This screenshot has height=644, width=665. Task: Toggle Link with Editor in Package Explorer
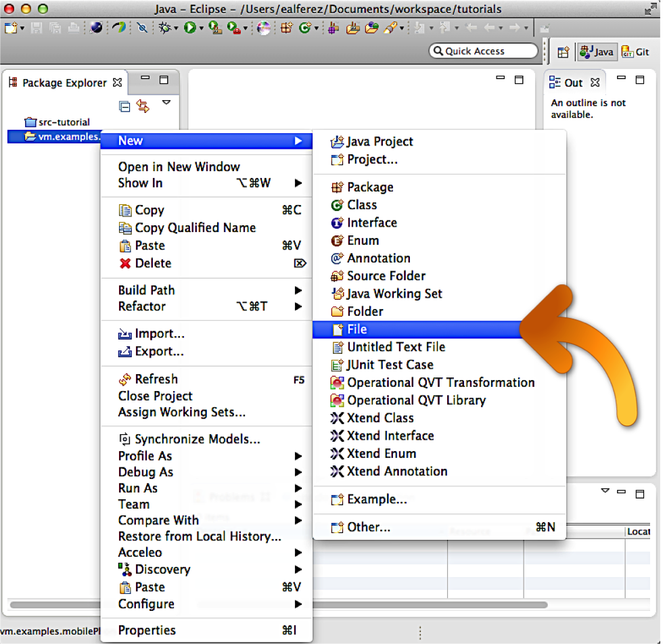pos(143,106)
